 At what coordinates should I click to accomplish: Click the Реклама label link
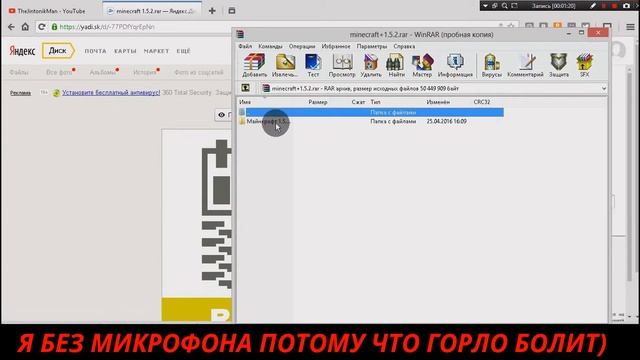(x=20, y=93)
